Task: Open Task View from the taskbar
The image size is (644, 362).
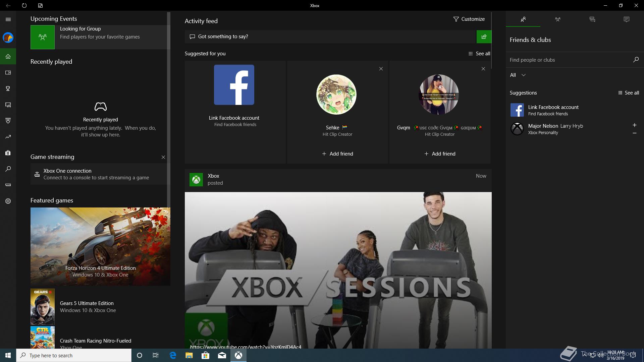Action: tap(156, 355)
